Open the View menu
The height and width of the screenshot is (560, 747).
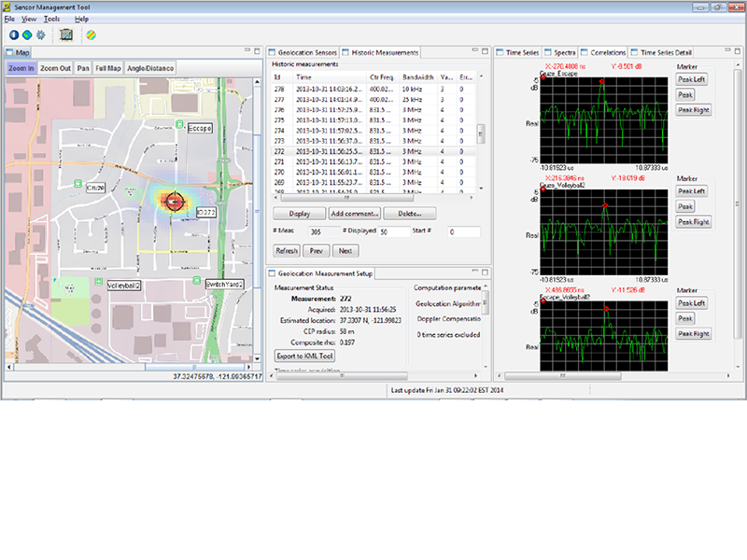[x=29, y=19]
